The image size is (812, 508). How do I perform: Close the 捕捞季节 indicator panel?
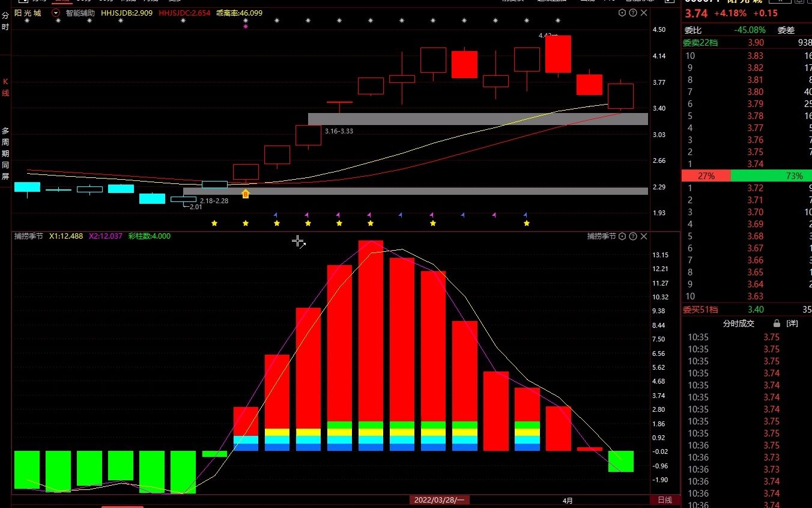[x=644, y=236]
